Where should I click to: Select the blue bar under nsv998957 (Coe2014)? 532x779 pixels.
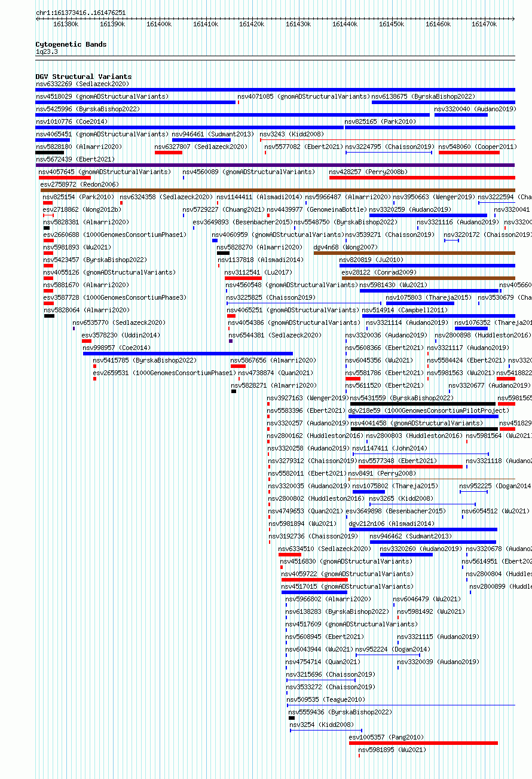[188, 354]
